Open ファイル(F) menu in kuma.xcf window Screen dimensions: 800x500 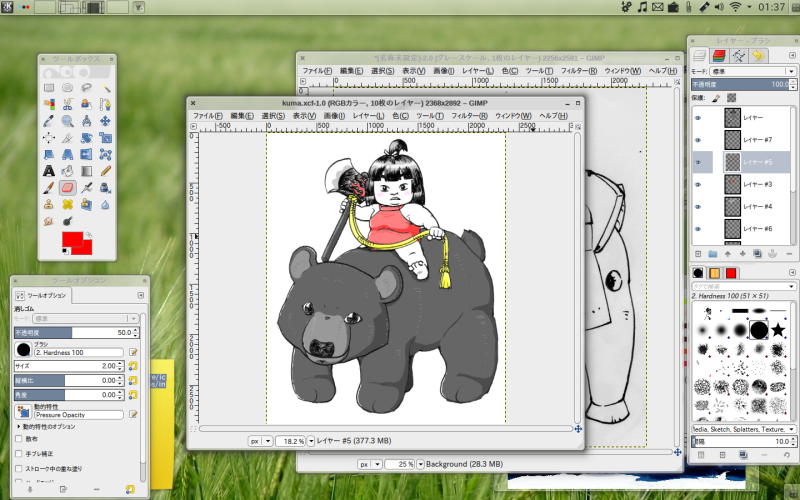(208, 116)
